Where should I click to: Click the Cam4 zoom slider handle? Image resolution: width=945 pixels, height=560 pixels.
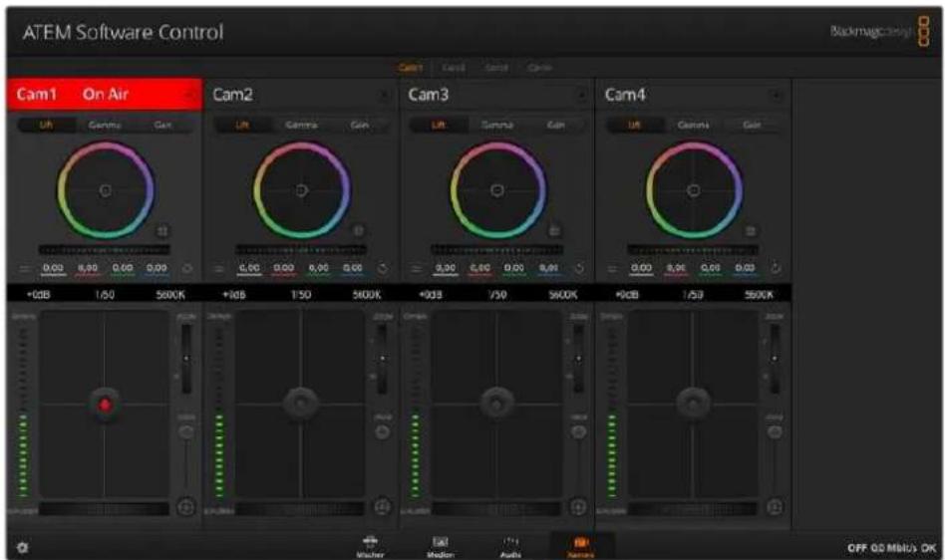click(775, 359)
